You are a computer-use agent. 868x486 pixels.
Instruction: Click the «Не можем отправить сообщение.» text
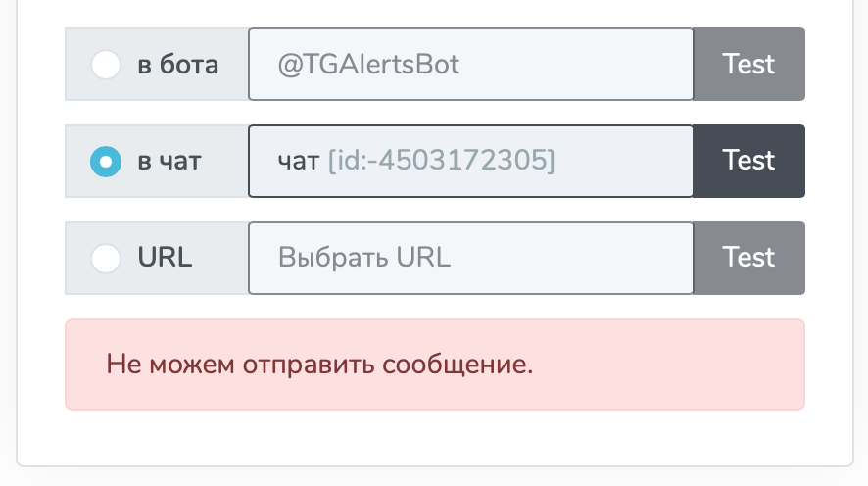coord(319,364)
